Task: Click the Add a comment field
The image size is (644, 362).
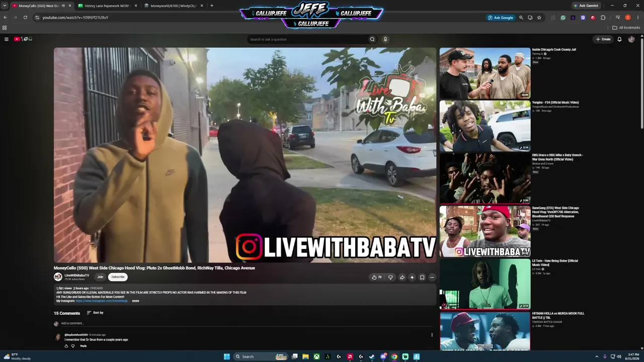Action: [247, 323]
